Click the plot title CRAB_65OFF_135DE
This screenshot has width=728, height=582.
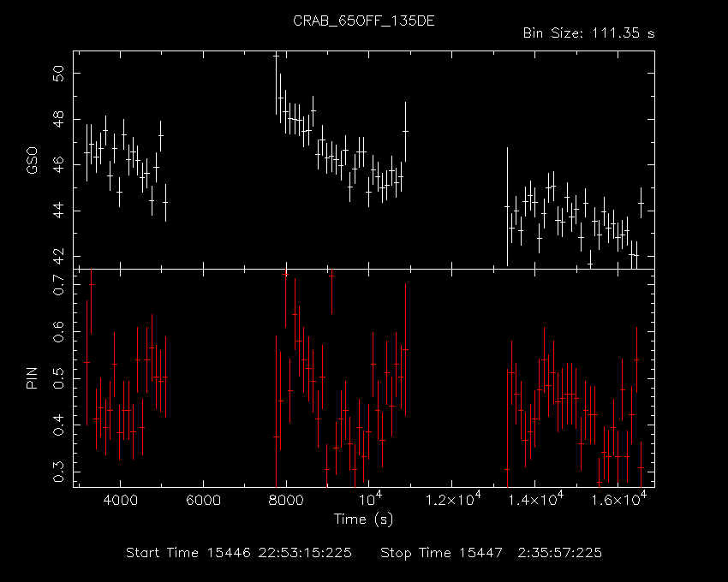tap(363, 21)
